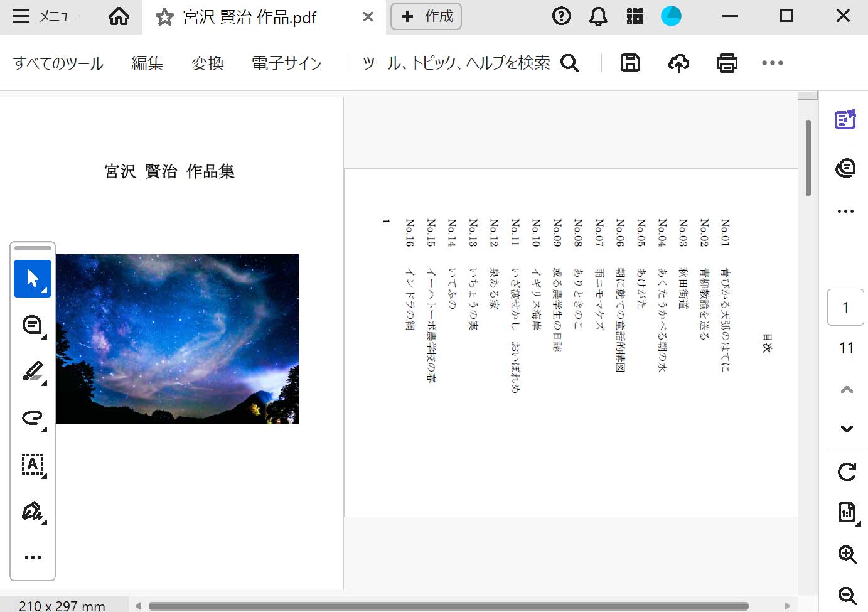The width and height of the screenshot is (868, 612).
Task: Upload the file to the cloud
Action: (678, 63)
